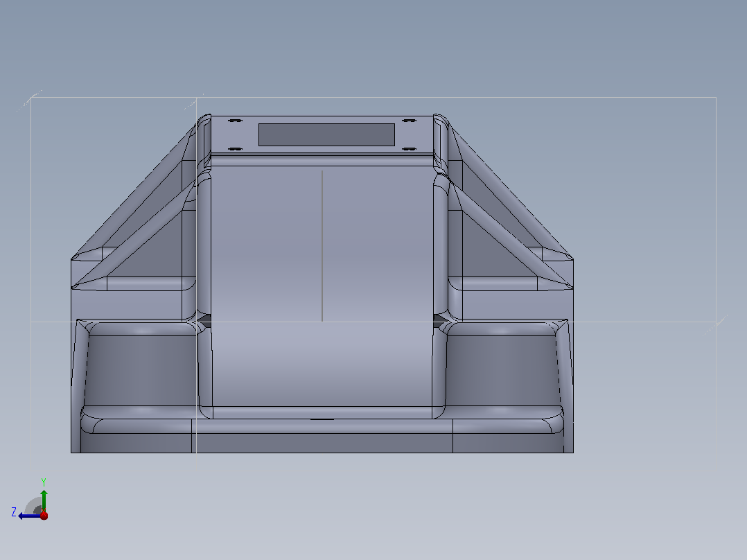Click the "Z" label of the orientation triad

[14, 512]
